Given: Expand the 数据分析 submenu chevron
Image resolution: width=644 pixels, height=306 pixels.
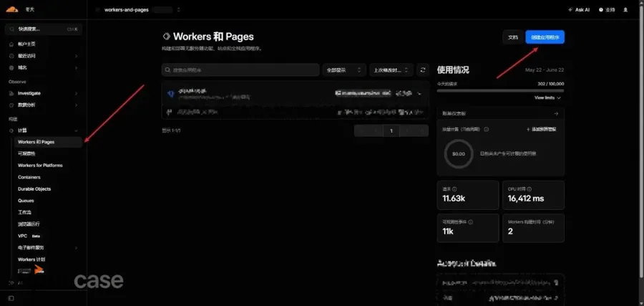Looking at the screenshot, I should point(77,105).
